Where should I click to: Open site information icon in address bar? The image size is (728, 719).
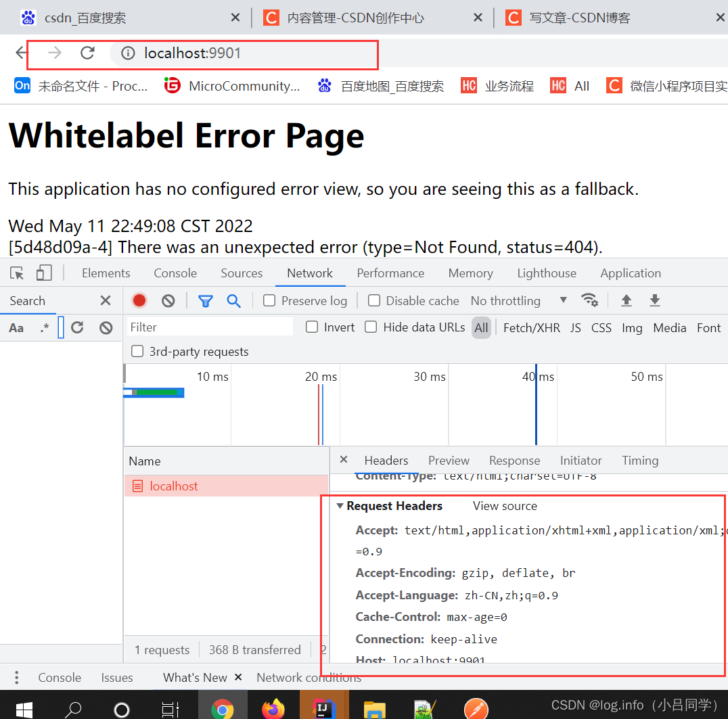coord(128,53)
